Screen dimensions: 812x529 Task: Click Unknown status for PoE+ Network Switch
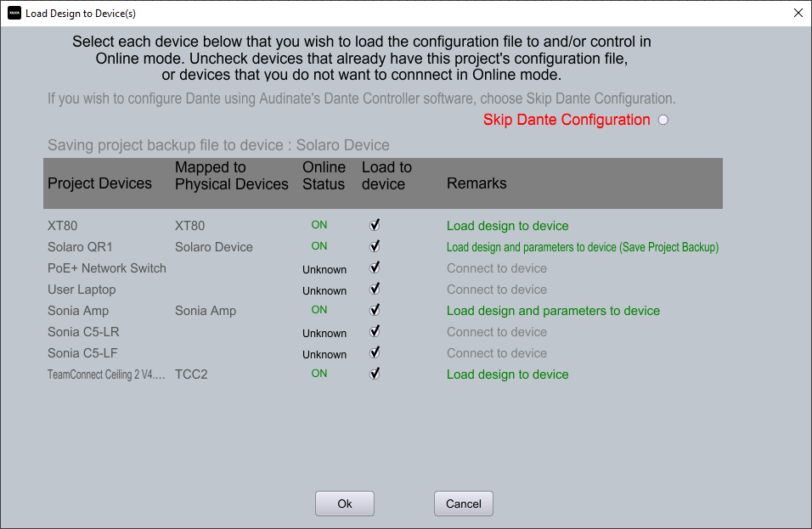[x=324, y=270]
